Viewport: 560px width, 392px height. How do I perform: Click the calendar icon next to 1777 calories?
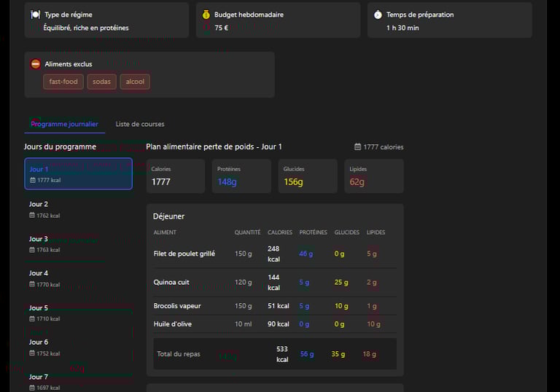(x=357, y=146)
